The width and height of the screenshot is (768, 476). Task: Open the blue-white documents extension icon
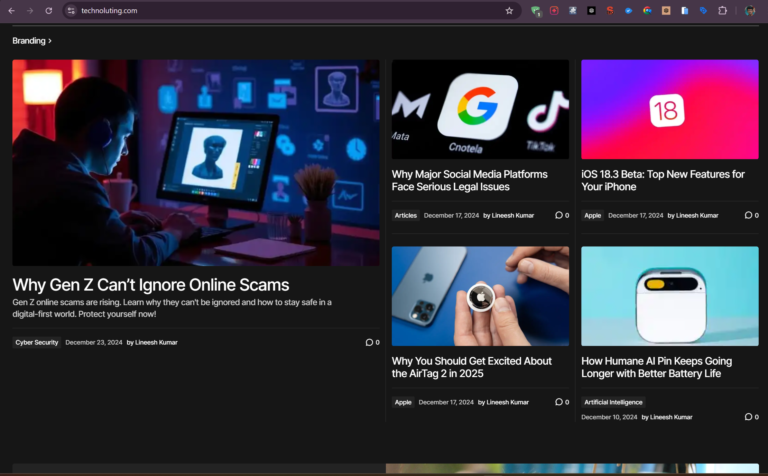tap(685, 10)
